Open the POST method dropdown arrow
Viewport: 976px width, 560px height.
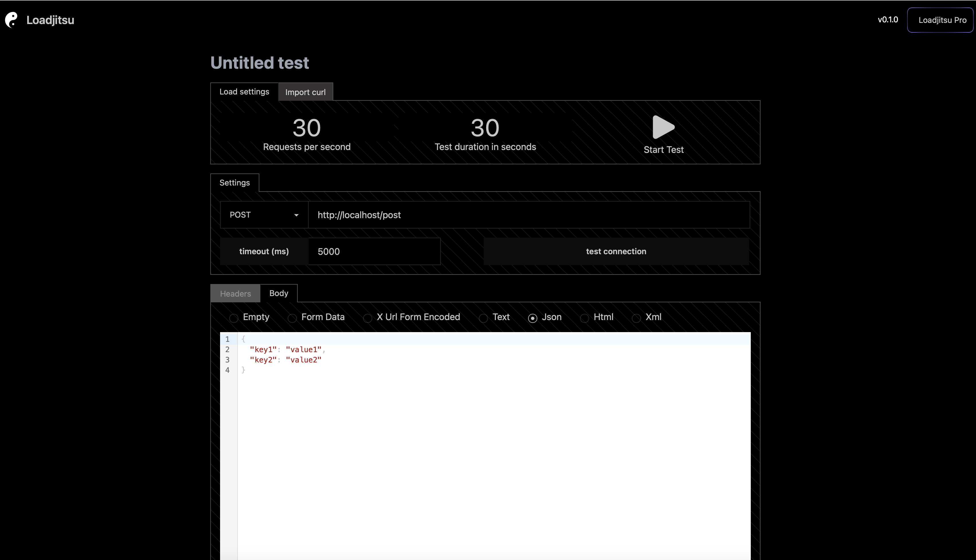(296, 215)
